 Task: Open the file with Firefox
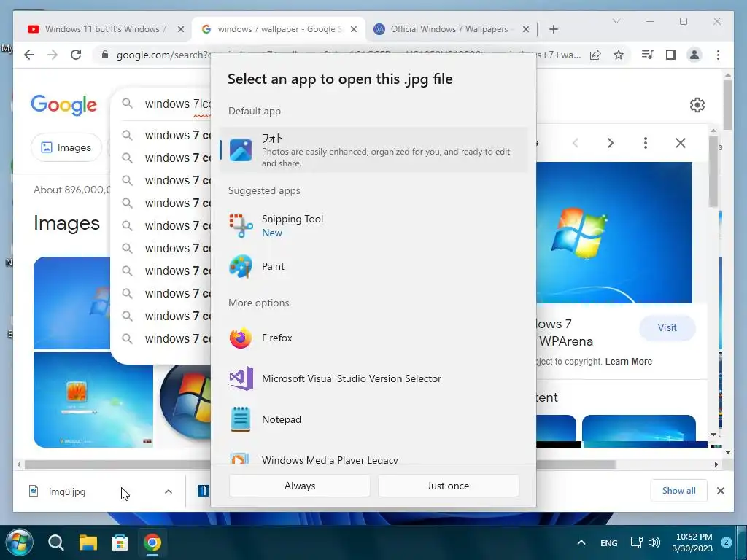pos(374,338)
